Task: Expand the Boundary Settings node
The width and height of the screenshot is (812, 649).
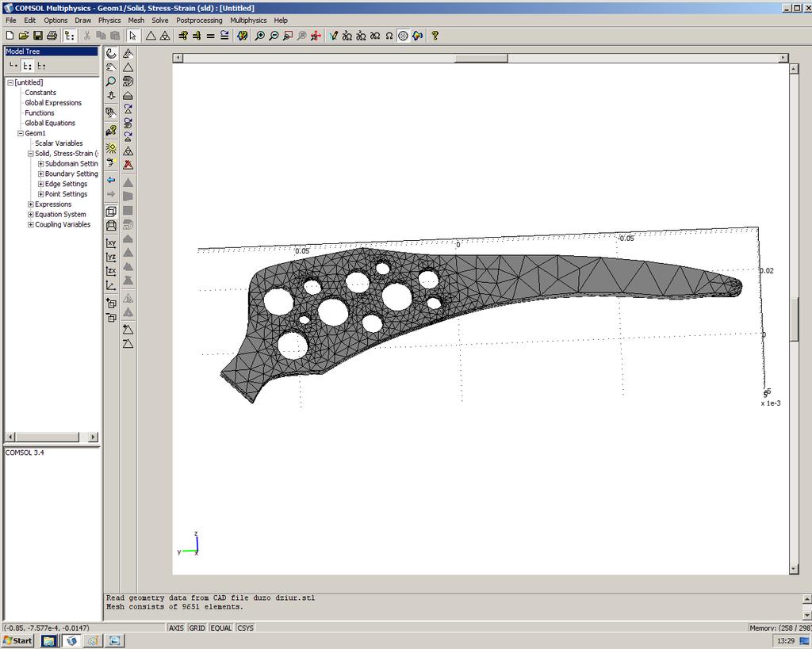Action: pyautogui.click(x=40, y=174)
